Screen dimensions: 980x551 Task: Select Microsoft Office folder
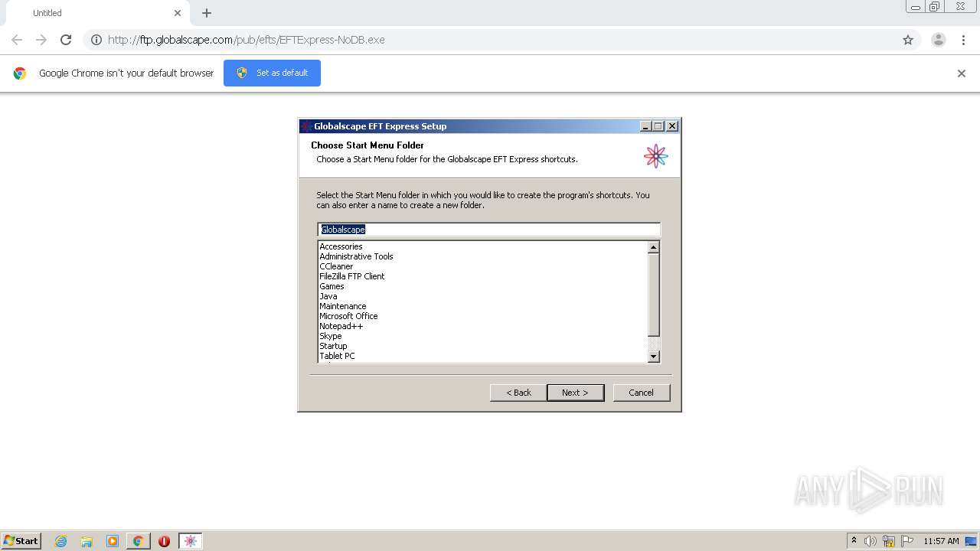(348, 316)
